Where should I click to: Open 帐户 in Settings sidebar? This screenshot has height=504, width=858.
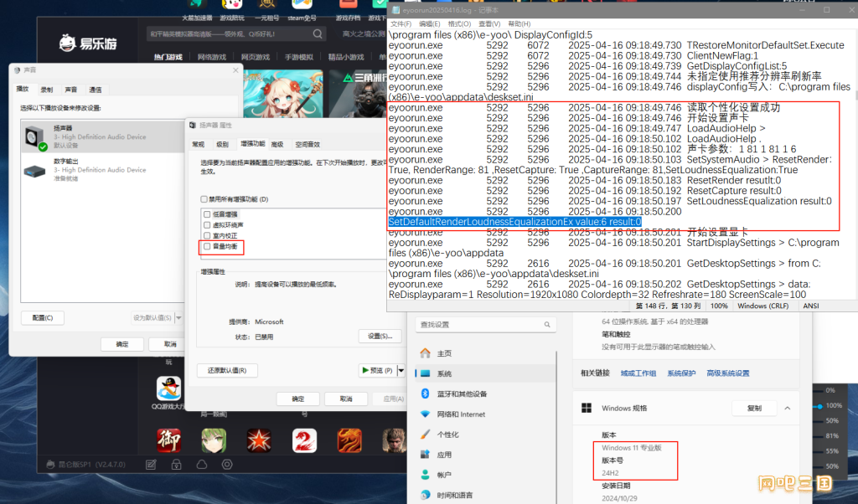click(x=485, y=475)
